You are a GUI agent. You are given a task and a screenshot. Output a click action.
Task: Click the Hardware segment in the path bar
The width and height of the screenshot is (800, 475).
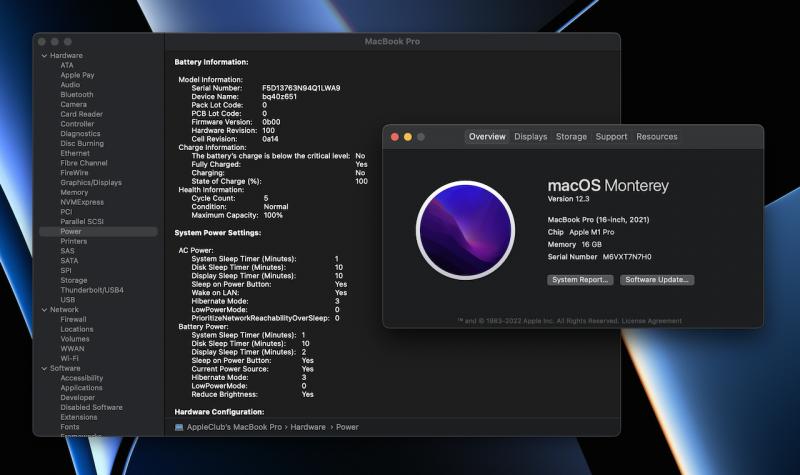(310, 427)
